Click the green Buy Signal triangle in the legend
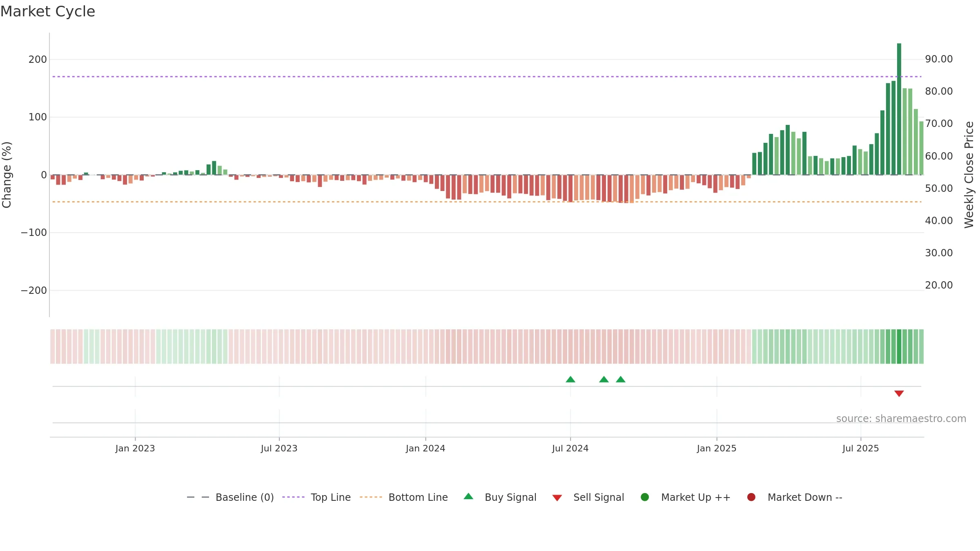 [x=468, y=496]
